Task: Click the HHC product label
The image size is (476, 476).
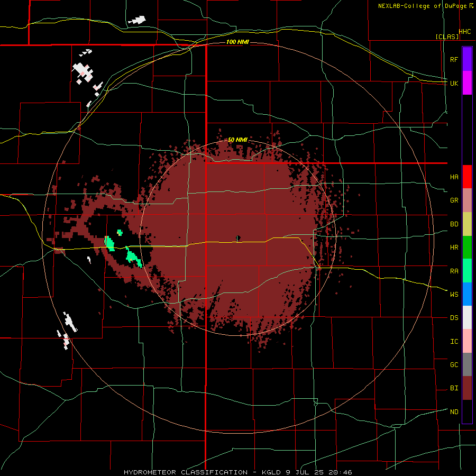Action: (465, 32)
